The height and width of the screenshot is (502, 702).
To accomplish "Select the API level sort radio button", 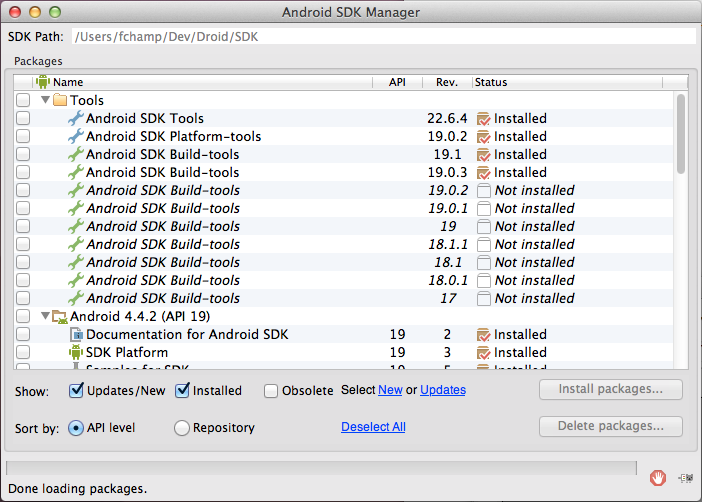I will [76, 428].
